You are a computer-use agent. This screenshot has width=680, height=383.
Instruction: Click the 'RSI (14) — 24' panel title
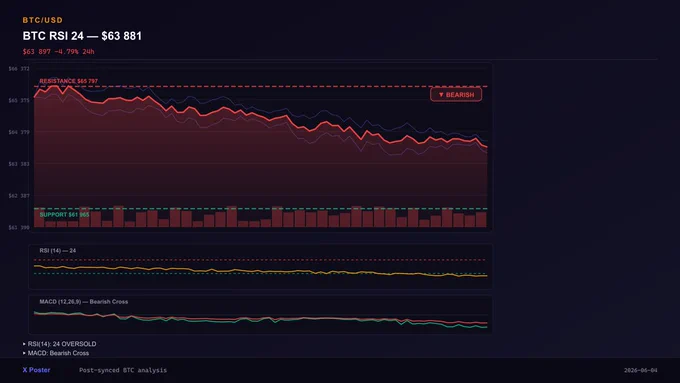58,251
